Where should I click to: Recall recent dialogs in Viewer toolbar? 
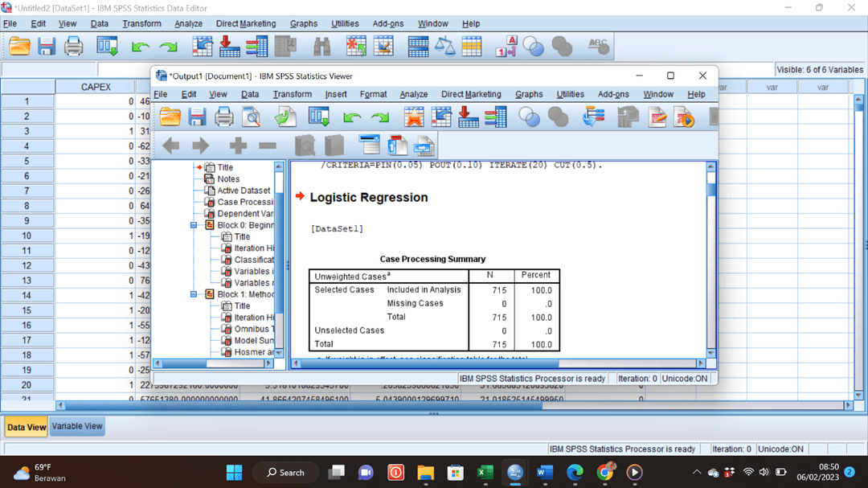pyautogui.click(x=319, y=117)
